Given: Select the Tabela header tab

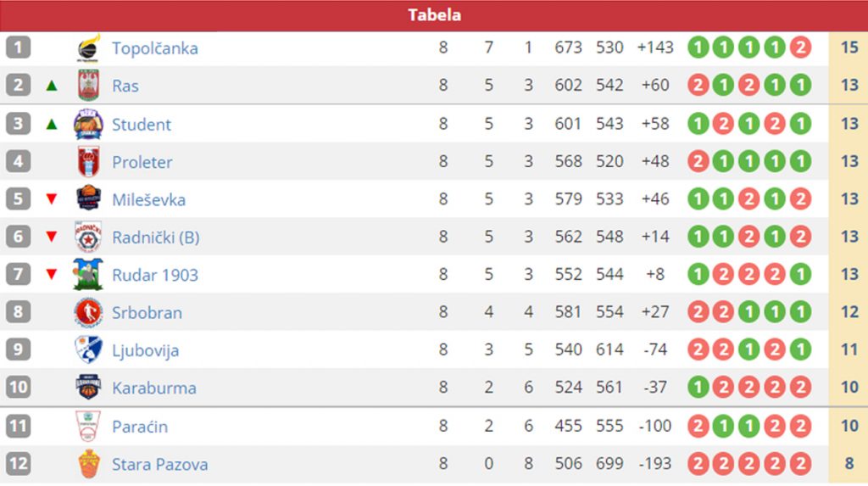Looking at the screenshot, I should 434,15.
